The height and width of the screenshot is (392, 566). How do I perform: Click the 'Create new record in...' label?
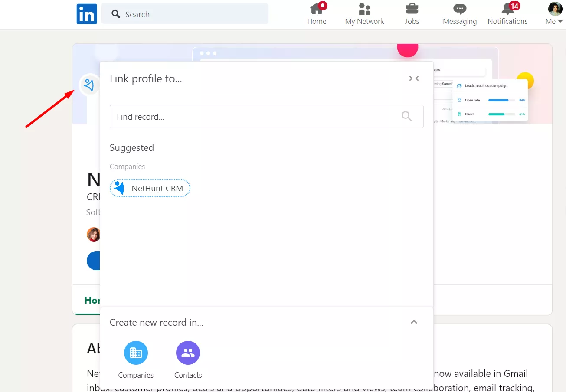[x=157, y=322]
